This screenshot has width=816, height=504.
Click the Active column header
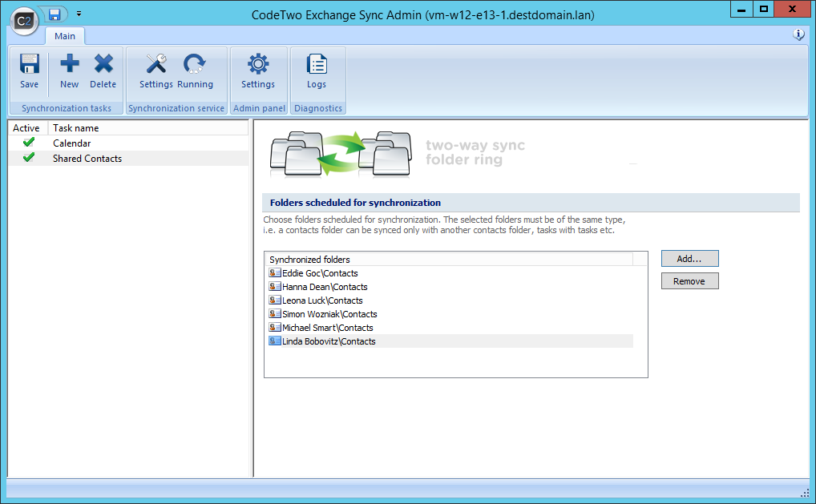tap(28, 128)
